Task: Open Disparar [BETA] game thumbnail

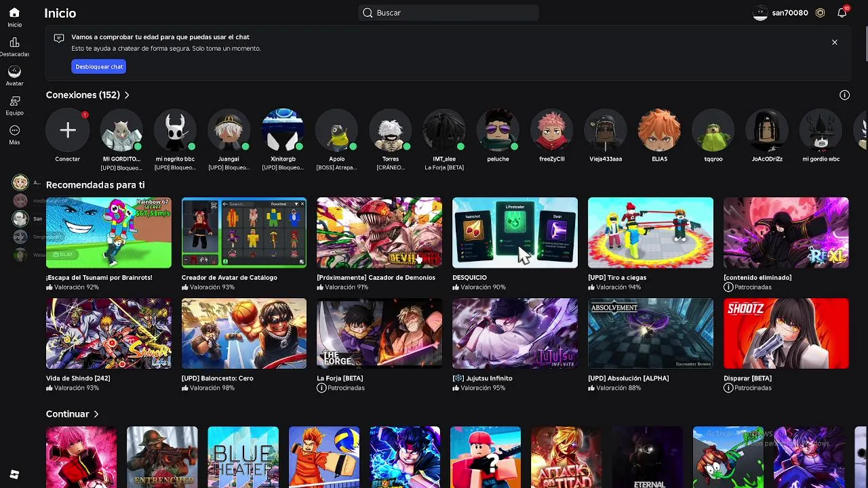Action: (x=786, y=333)
